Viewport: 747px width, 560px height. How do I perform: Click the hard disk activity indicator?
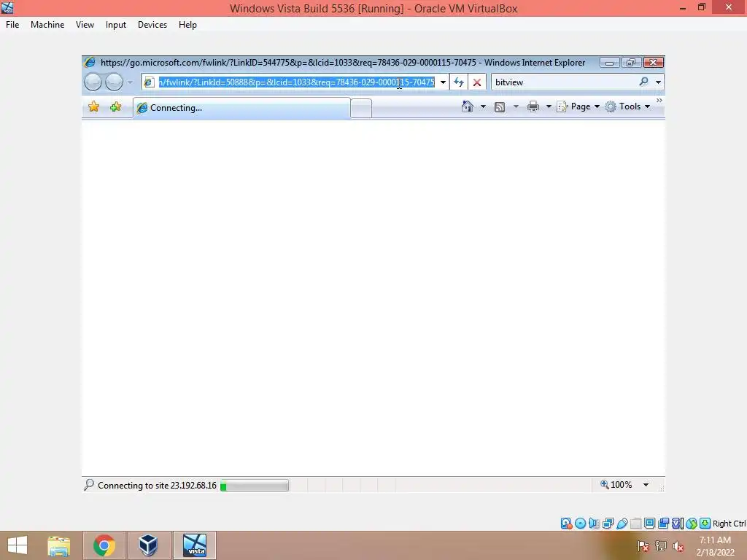tap(566, 524)
